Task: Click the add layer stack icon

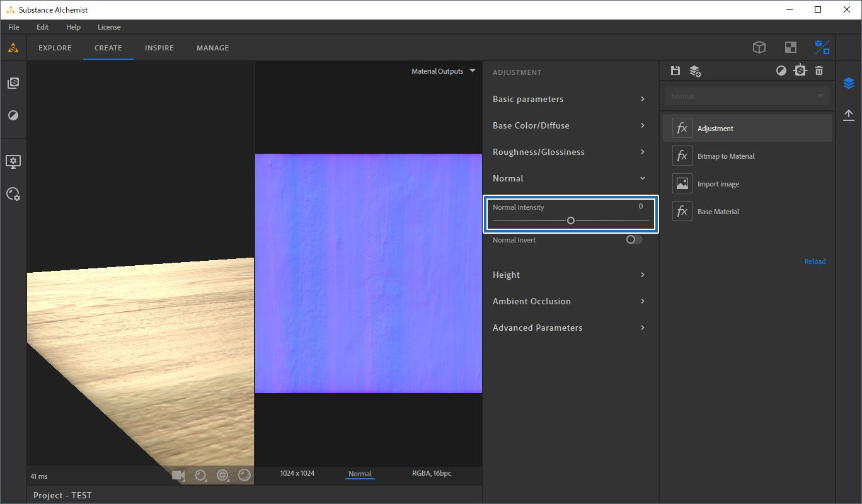Action: pyautogui.click(x=695, y=71)
